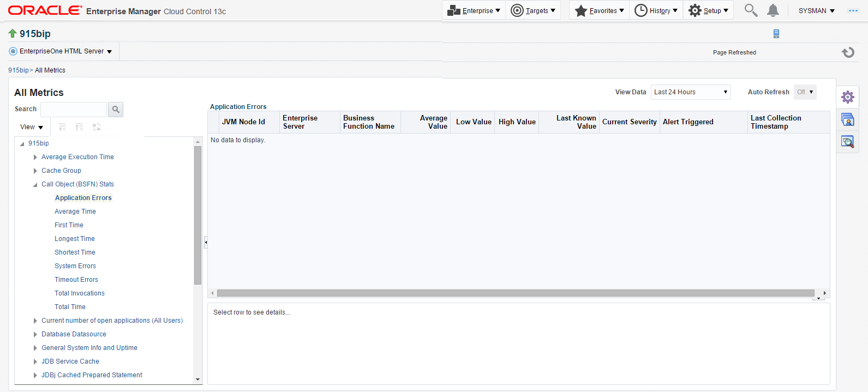Click the expand all tree icon
Image resolution: width=868 pixels, height=392 pixels.
coord(62,127)
